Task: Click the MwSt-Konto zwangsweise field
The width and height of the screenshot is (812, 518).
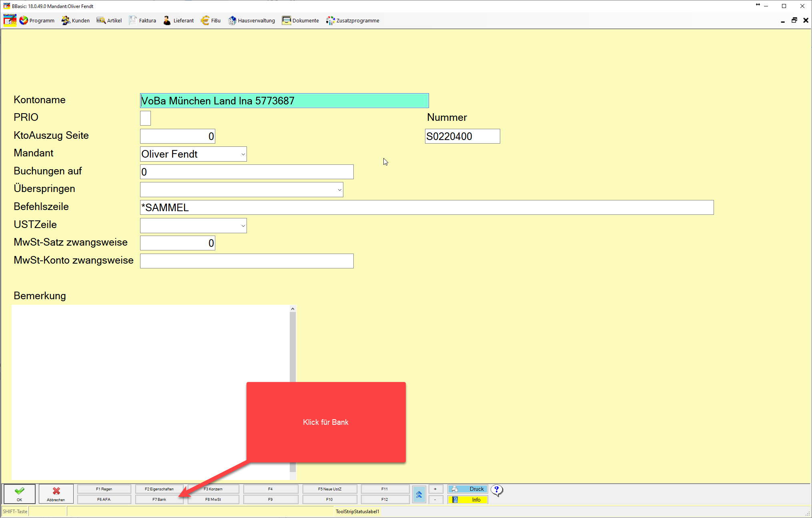Action: [247, 261]
